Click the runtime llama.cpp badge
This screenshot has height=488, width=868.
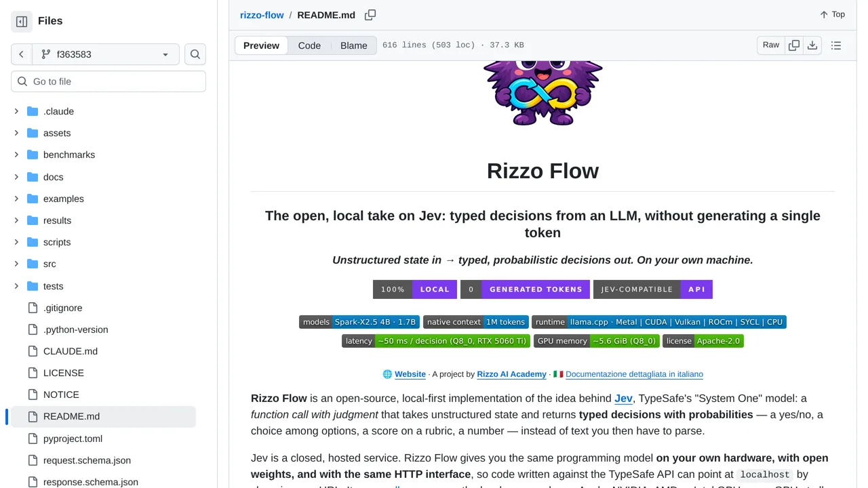(x=659, y=322)
